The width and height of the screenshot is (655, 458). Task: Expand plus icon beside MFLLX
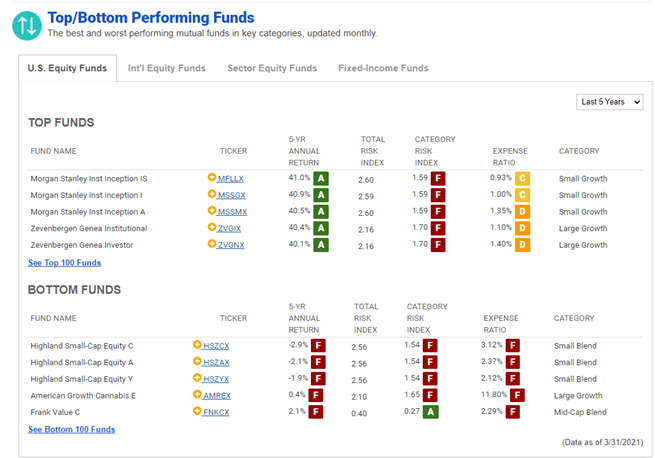click(x=212, y=177)
